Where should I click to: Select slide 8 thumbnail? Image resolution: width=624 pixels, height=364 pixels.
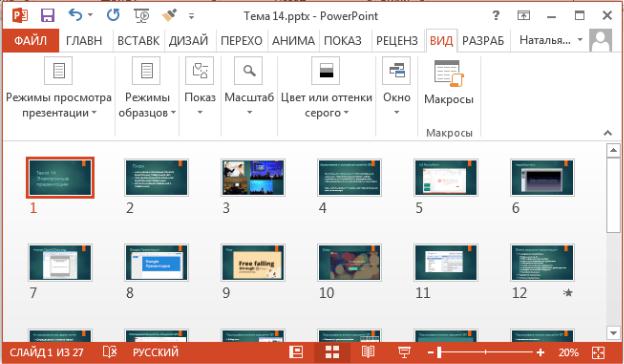pos(156,263)
